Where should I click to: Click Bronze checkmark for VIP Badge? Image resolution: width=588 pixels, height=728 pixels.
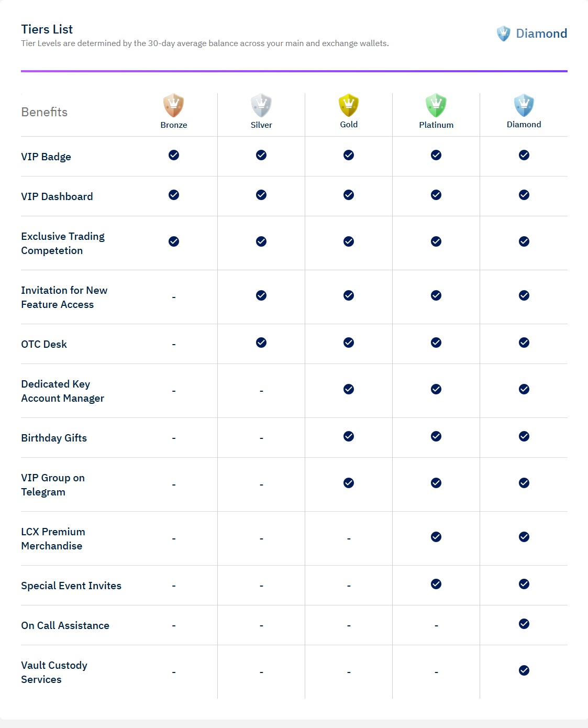[x=174, y=155]
